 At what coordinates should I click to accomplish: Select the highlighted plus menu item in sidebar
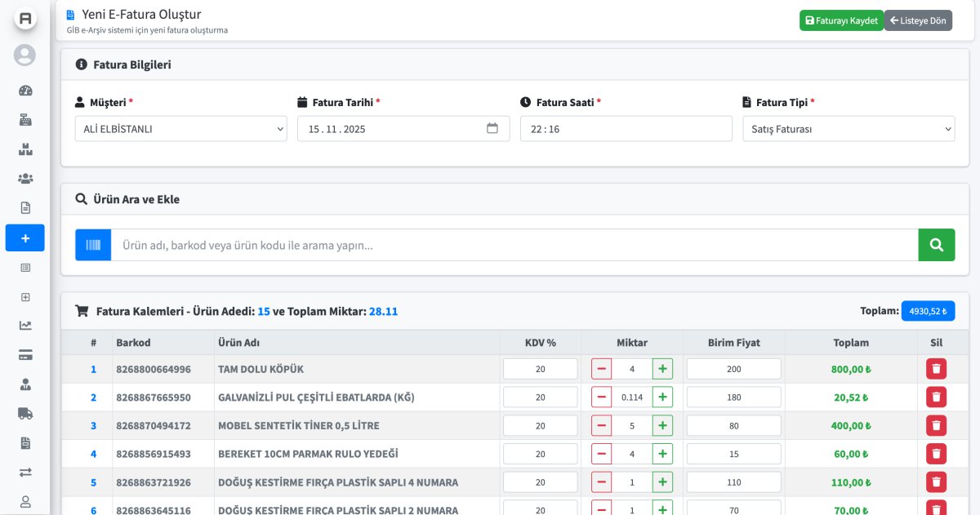tap(25, 238)
